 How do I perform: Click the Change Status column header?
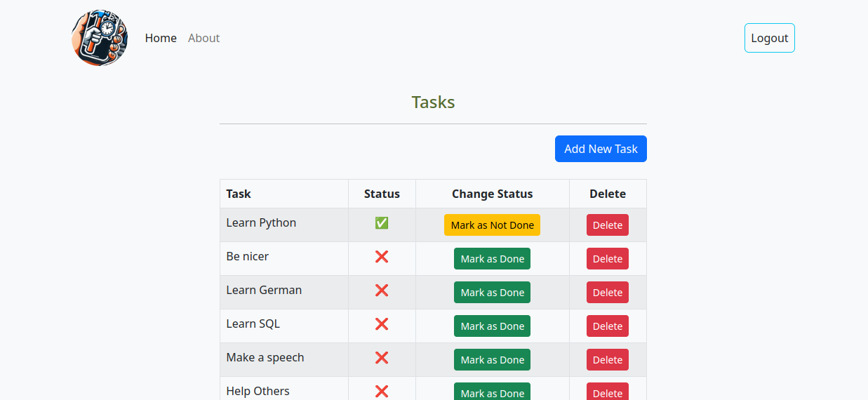pyautogui.click(x=492, y=194)
